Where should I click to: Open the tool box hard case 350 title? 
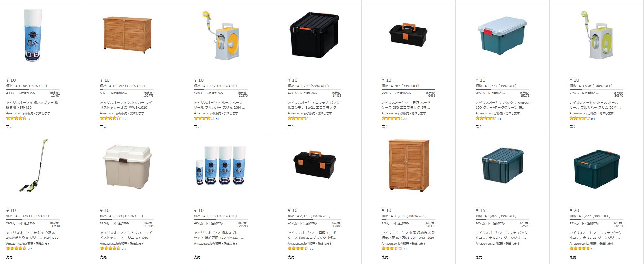(406, 105)
